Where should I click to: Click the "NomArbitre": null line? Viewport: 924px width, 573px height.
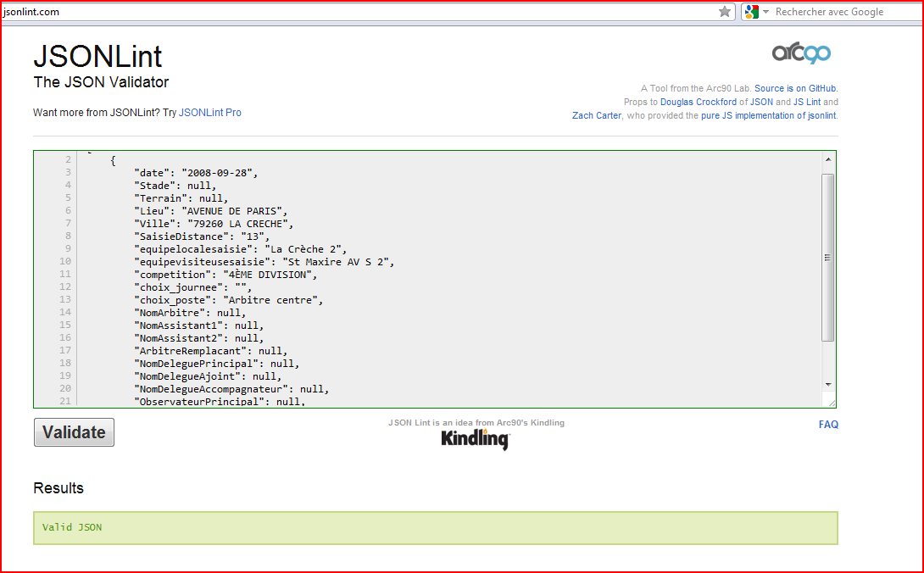pos(191,313)
